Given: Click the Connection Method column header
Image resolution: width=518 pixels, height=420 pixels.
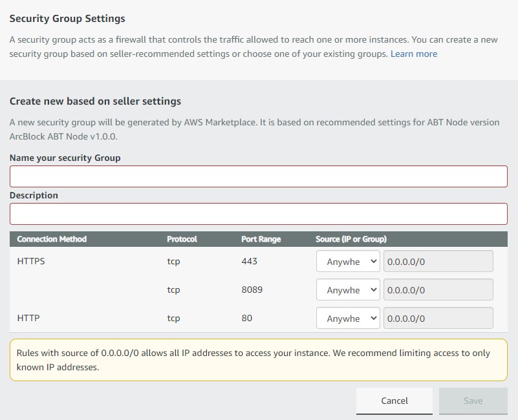Looking at the screenshot, I should 52,239.
